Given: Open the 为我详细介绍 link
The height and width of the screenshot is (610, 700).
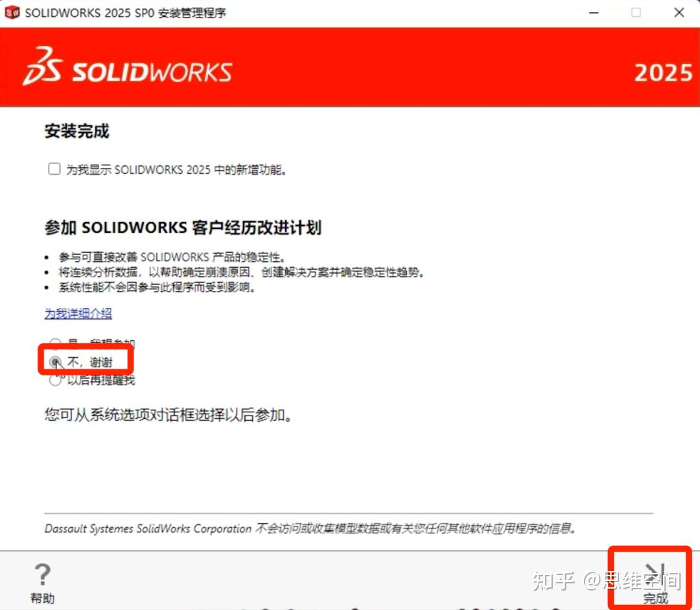Looking at the screenshot, I should point(77,314).
